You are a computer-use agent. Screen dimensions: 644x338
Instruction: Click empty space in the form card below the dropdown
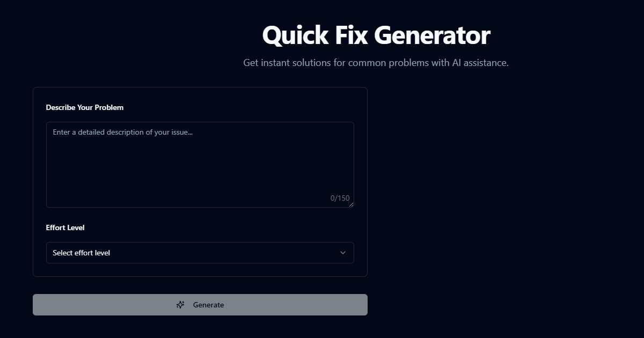pos(200,270)
